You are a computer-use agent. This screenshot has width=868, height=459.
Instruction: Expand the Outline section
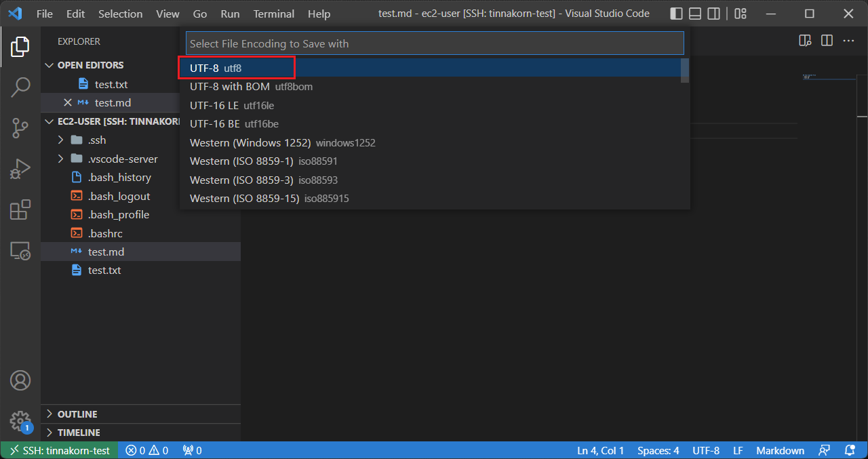coord(140,414)
